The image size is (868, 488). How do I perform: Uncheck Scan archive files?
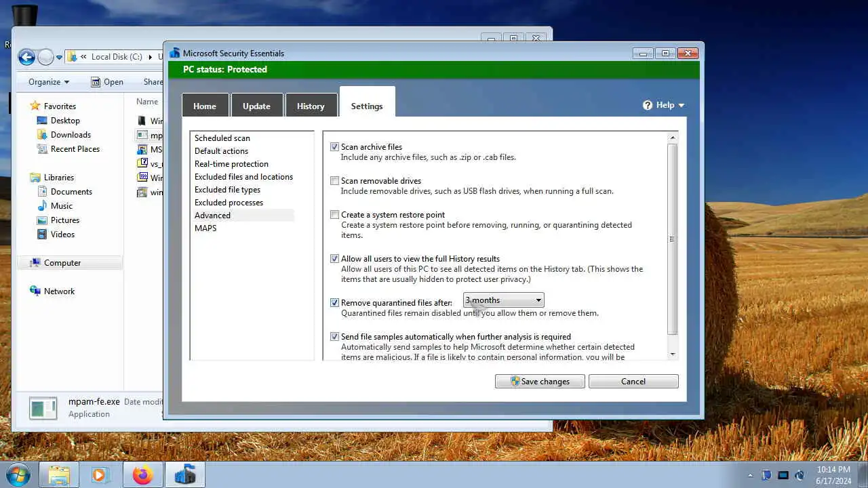pyautogui.click(x=334, y=147)
